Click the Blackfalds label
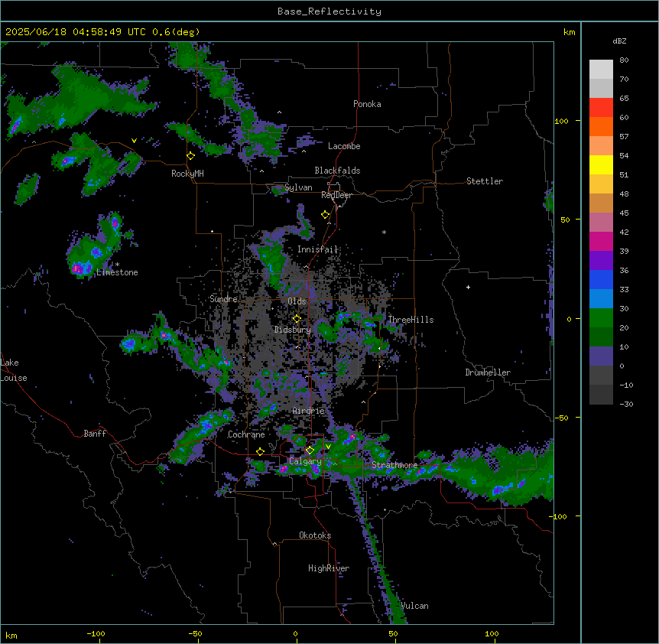Image resolution: width=659 pixels, height=644 pixels. pyautogui.click(x=337, y=171)
